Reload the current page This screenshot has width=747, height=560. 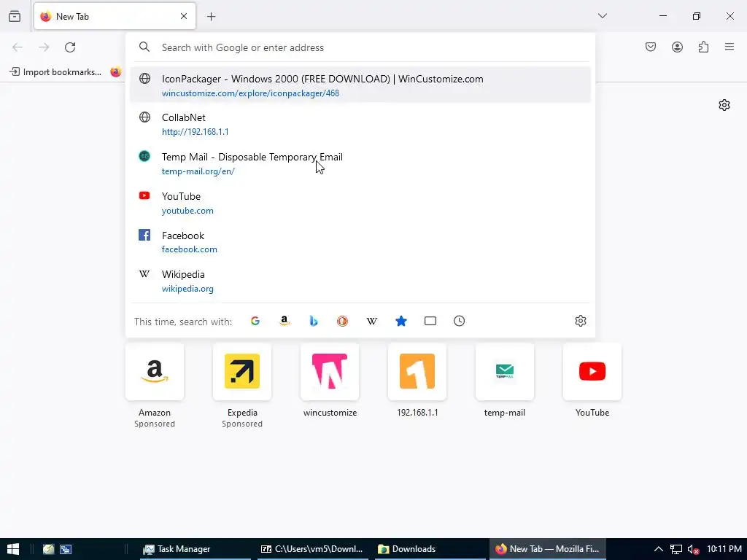coord(70,47)
